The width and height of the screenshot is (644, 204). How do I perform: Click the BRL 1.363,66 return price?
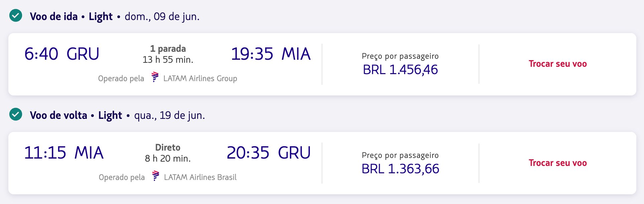(x=400, y=169)
